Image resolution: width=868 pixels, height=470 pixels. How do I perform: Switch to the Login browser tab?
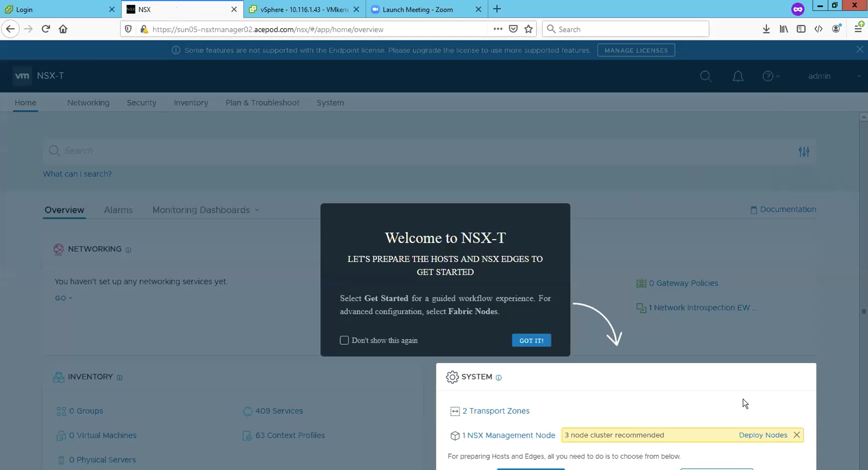coord(59,9)
